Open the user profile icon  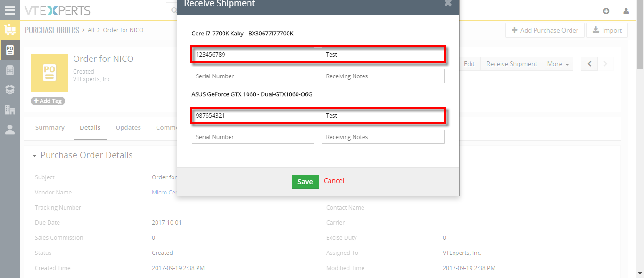tap(626, 11)
